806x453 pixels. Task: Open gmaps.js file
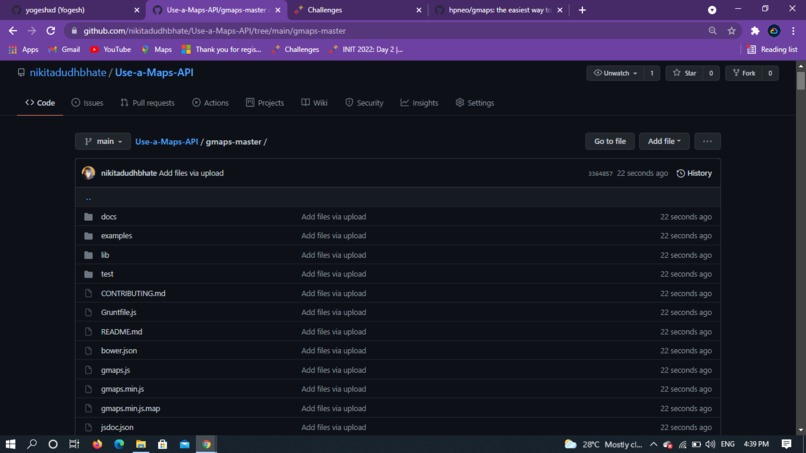[115, 370]
